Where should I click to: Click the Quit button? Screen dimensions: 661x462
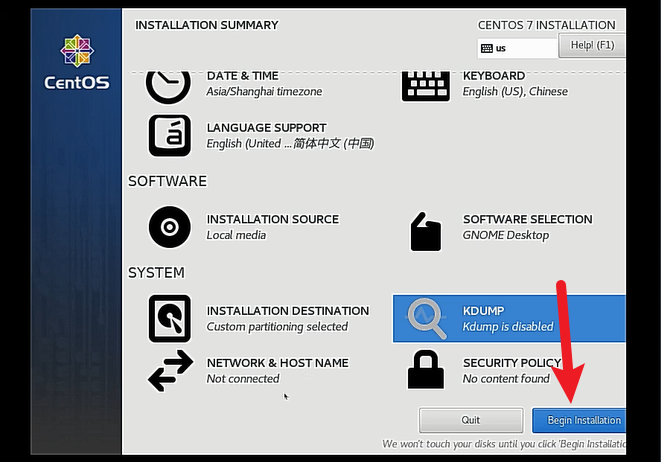click(471, 420)
